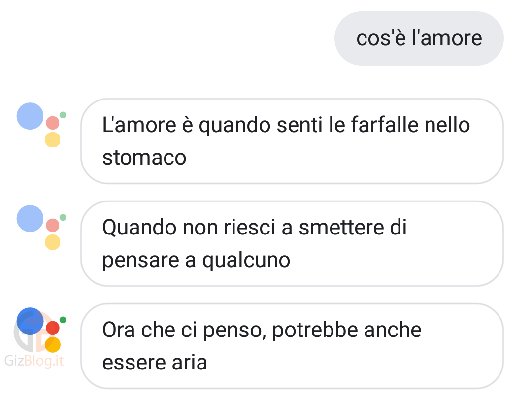Click the faded green dot beside the Quando reply
This screenshot has height=402, width=532.
[63, 217]
